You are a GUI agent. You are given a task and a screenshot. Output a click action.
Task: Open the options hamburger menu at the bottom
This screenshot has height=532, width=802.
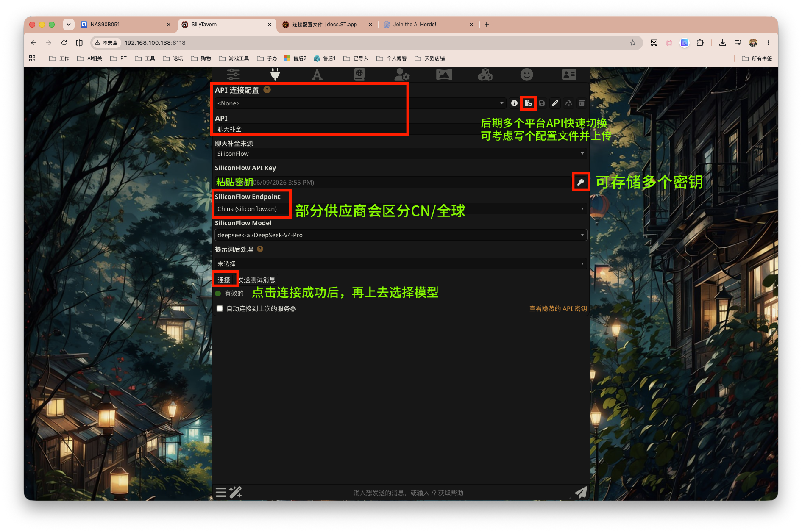pyautogui.click(x=221, y=492)
